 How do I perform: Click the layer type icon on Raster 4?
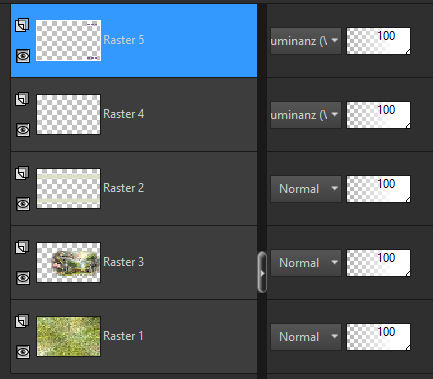tap(22, 99)
